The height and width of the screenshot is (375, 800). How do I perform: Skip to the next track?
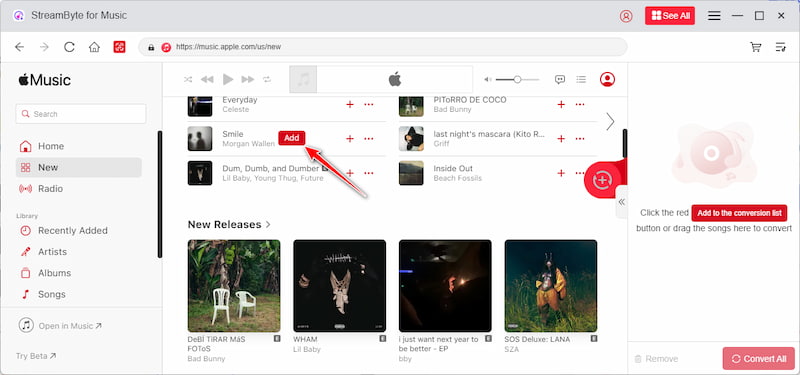[x=247, y=79]
